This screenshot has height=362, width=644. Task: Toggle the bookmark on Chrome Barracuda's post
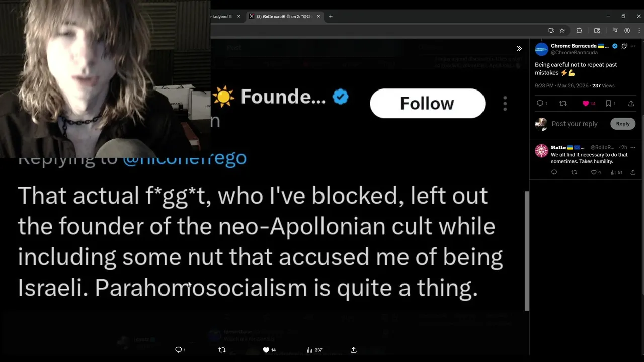[x=608, y=104]
